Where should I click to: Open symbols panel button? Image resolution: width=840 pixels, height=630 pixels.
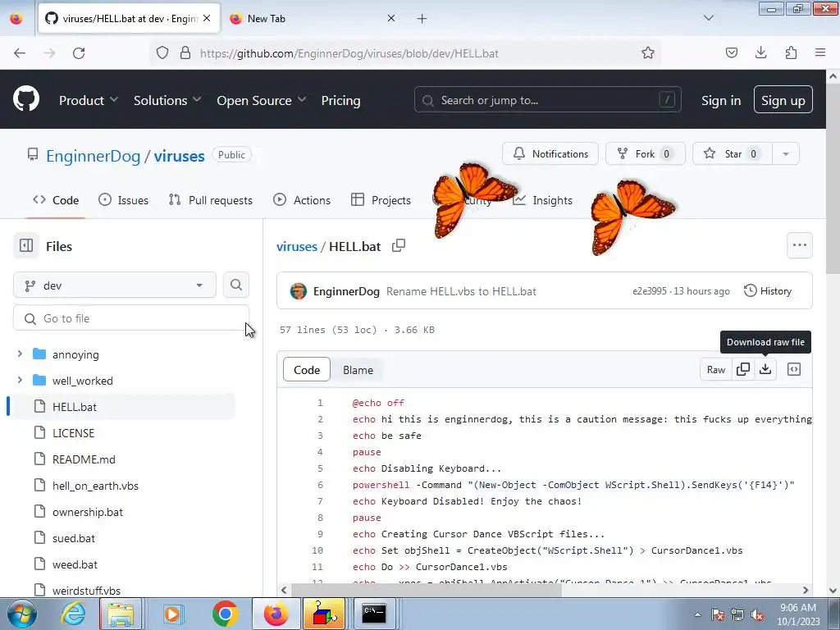[x=794, y=369]
